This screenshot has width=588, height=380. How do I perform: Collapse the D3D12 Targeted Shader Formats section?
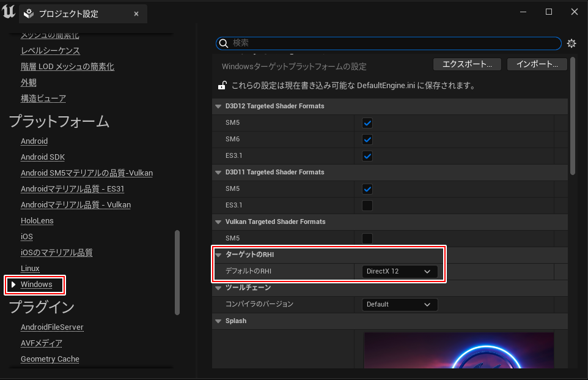click(218, 106)
